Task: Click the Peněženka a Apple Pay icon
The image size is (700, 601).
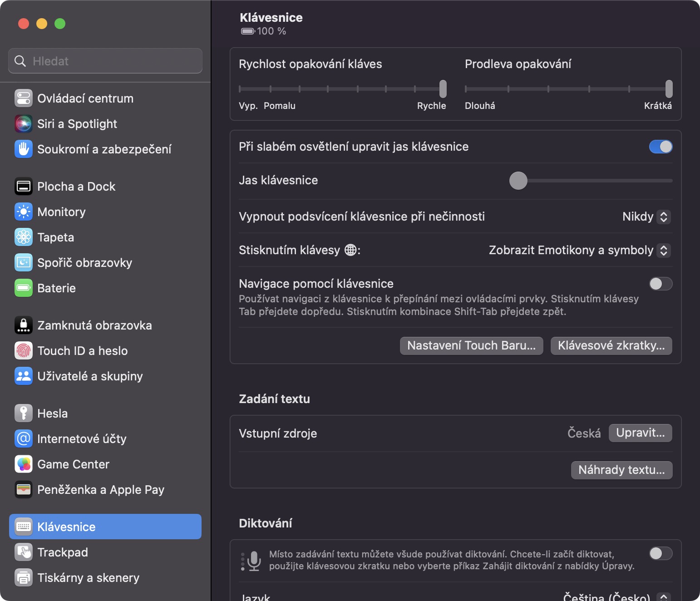Action: point(24,489)
